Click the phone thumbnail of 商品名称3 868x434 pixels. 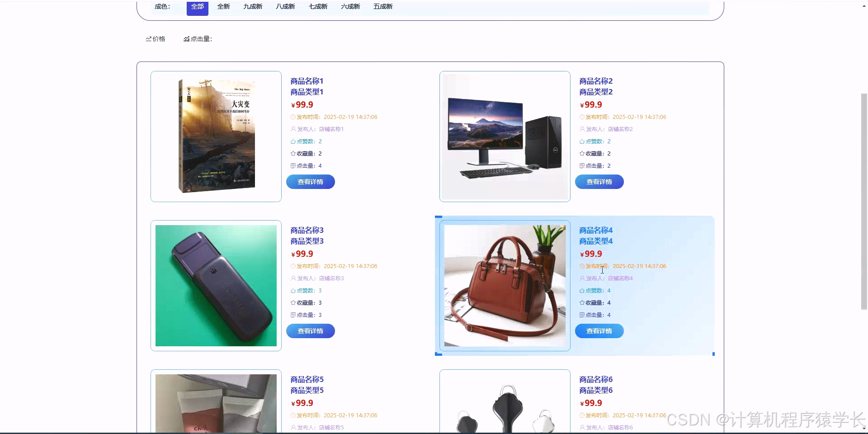coord(216,285)
